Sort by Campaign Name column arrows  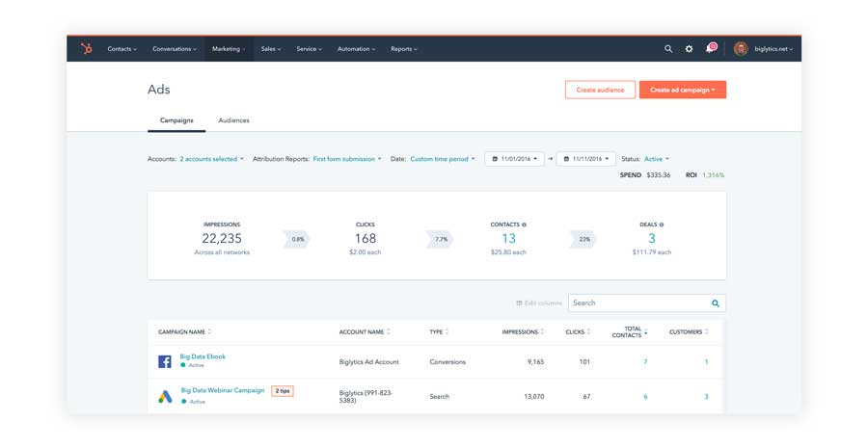pos(210,331)
